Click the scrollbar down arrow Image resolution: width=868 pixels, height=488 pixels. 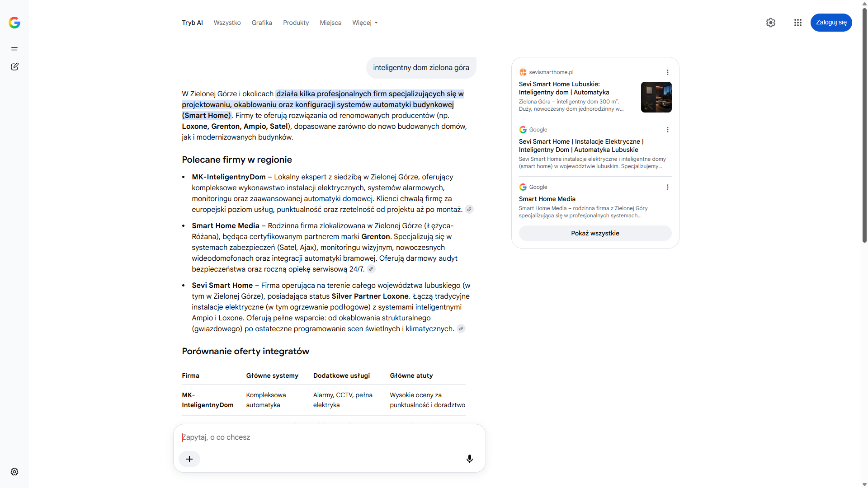click(864, 484)
